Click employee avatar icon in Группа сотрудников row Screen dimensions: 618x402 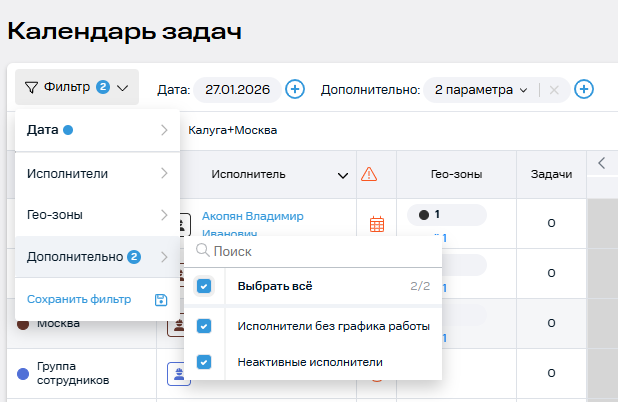click(x=178, y=374)
